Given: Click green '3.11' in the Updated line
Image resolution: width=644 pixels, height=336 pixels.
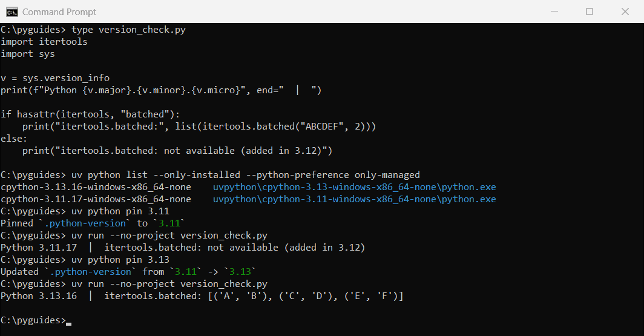Looking at the screenshot, I should click(x=186, y=272).
